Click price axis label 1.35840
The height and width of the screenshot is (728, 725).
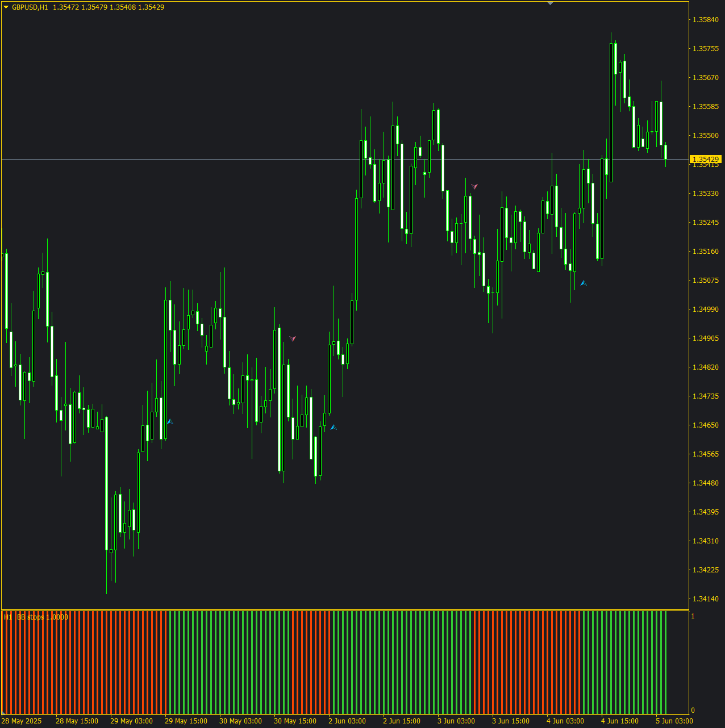pyautogui.click(x=705, y=20)
